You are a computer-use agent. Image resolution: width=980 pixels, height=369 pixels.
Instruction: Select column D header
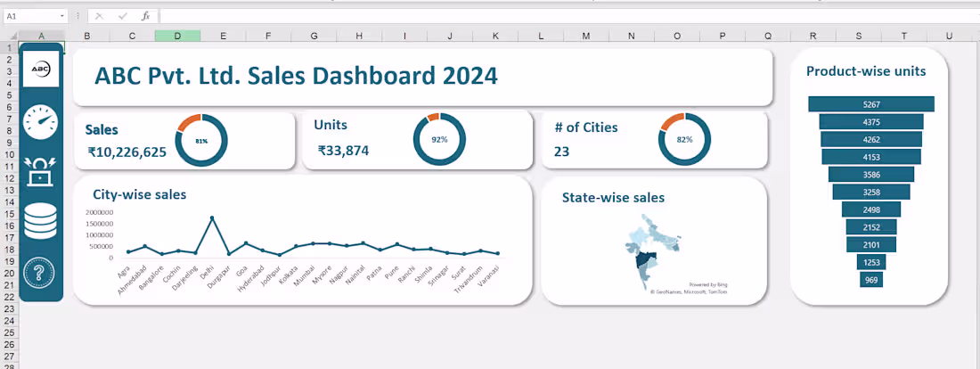click(177, 37)
